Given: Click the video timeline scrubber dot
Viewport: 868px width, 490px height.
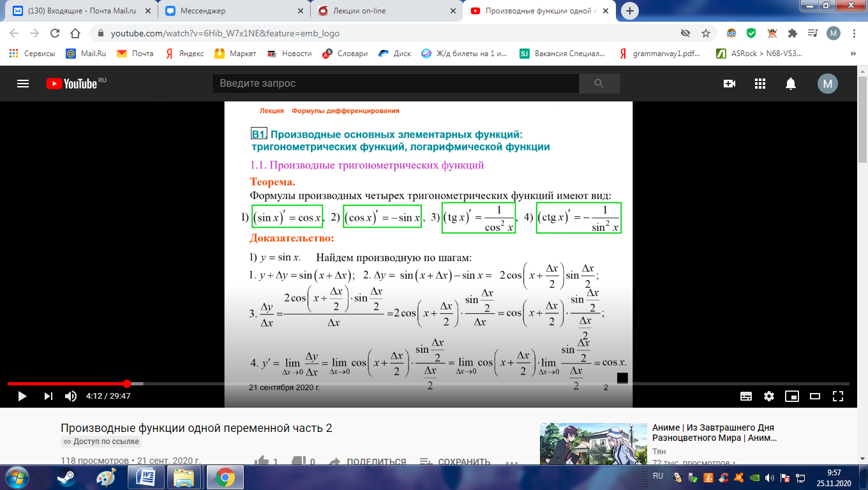Looking at the screenshot, I should 127,383.
